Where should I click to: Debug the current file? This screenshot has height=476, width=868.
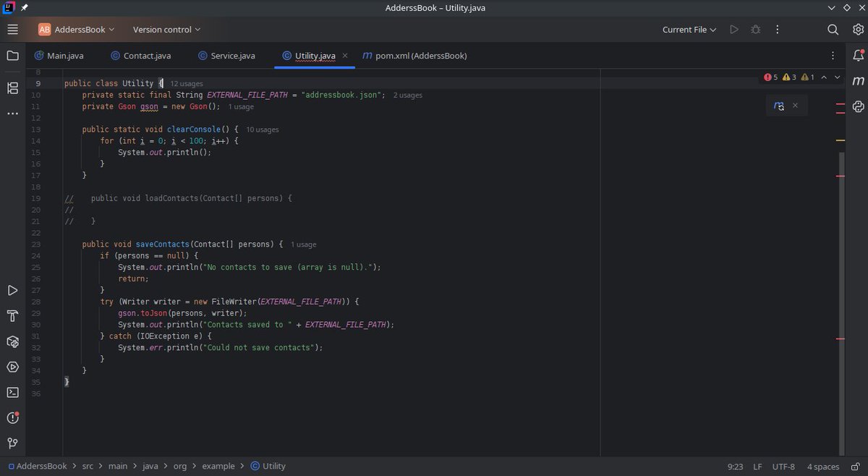click(756, 30)
